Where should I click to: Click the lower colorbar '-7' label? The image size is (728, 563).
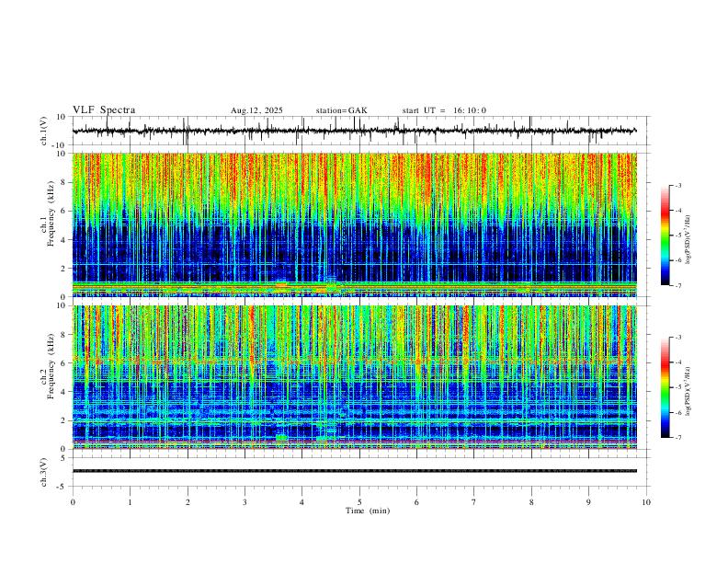click(x=677, y=438)
